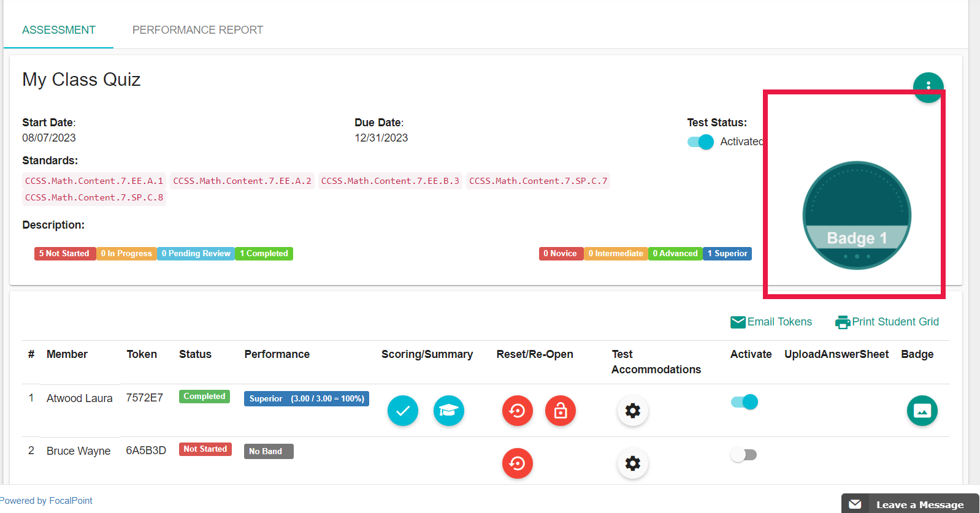980x513 pixels.
Task: Click the Email Tokens envelope icon
Action: tap(738, 322)
